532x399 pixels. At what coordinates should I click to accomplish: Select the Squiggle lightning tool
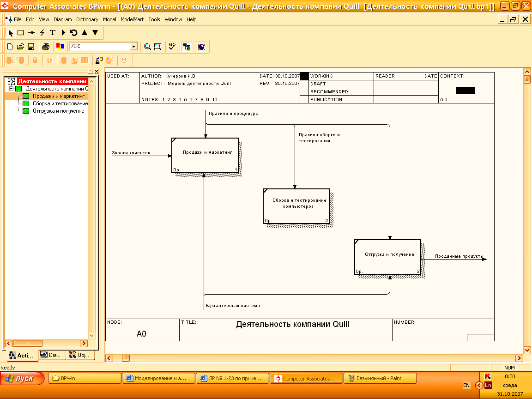[x=42, y=33]
